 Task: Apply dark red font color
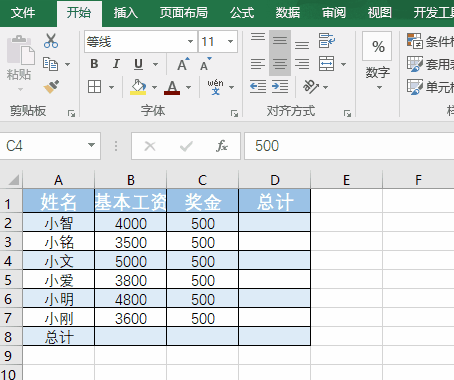(172, 87)
